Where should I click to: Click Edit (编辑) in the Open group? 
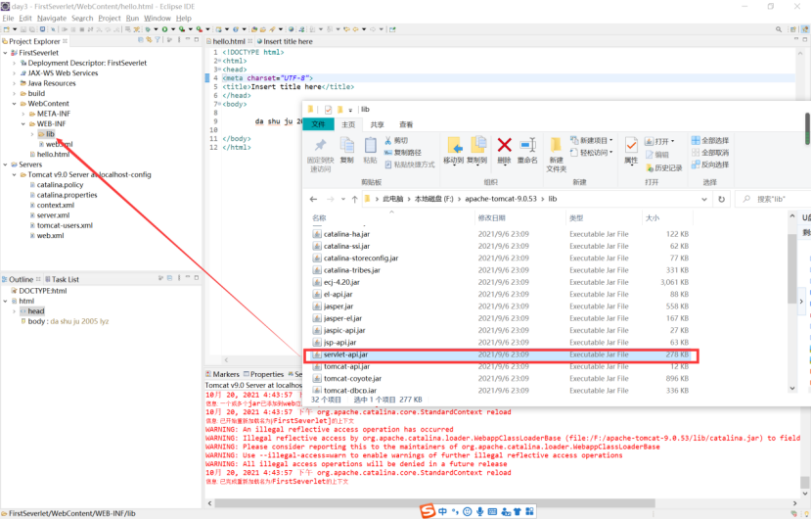coord(656,155)
